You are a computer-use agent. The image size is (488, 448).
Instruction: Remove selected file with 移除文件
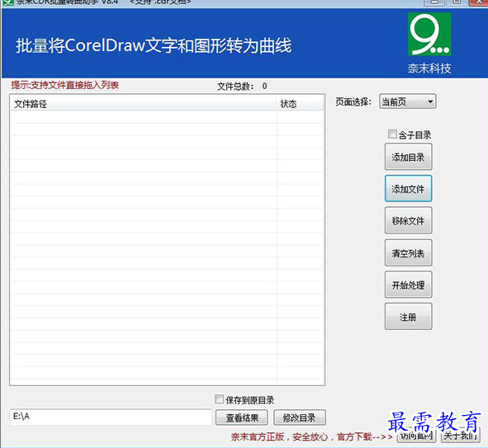(x=409, y=220)
